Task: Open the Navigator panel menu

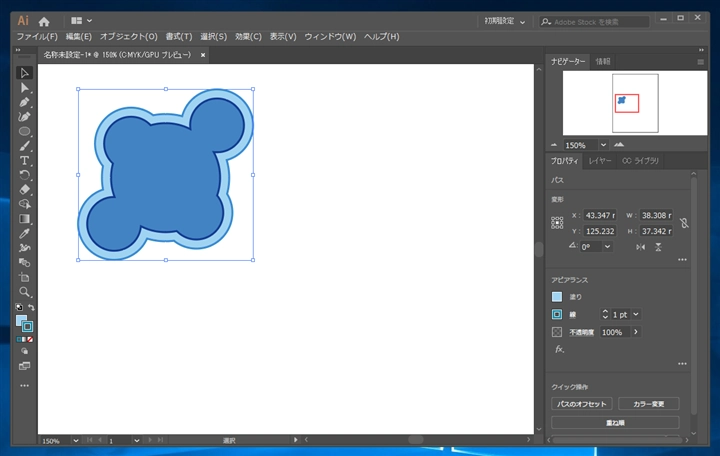Action: [700, 62]
